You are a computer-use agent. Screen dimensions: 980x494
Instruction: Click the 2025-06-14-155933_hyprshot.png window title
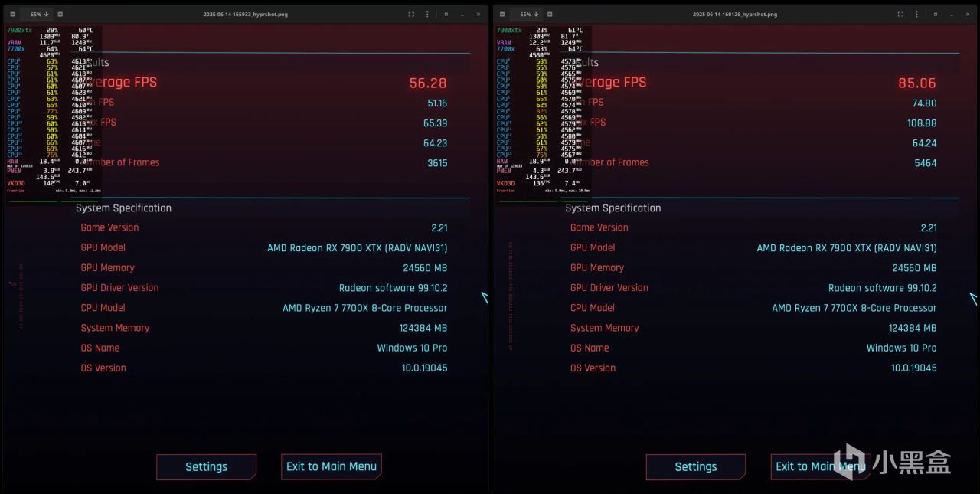[244, 14]
